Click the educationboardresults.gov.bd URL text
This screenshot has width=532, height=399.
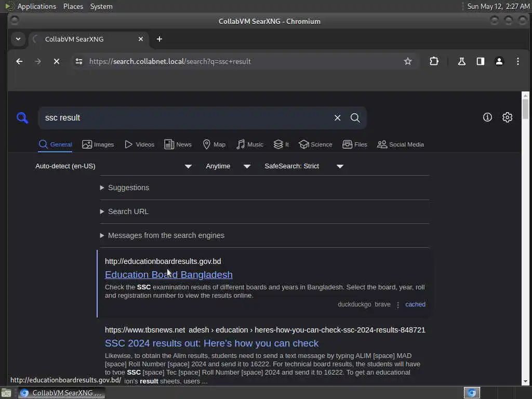163,261
